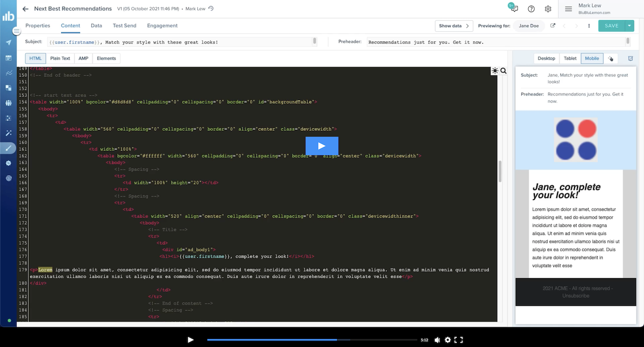Toggle editor light/dark theme sun icon
Viewport: 644px width, 347px height.
[495, 71]
